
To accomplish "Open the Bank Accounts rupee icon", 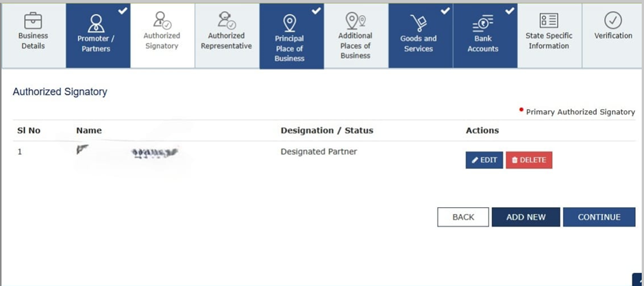I will pos(482,23).
